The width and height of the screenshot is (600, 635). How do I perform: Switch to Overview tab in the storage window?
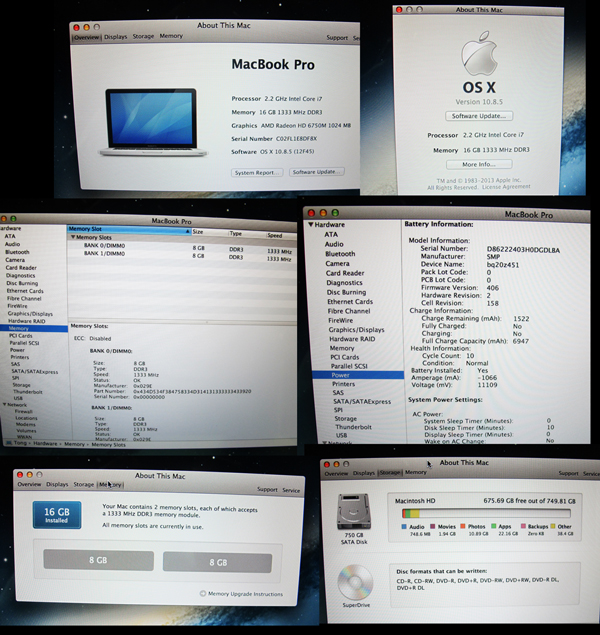[336, 473]
